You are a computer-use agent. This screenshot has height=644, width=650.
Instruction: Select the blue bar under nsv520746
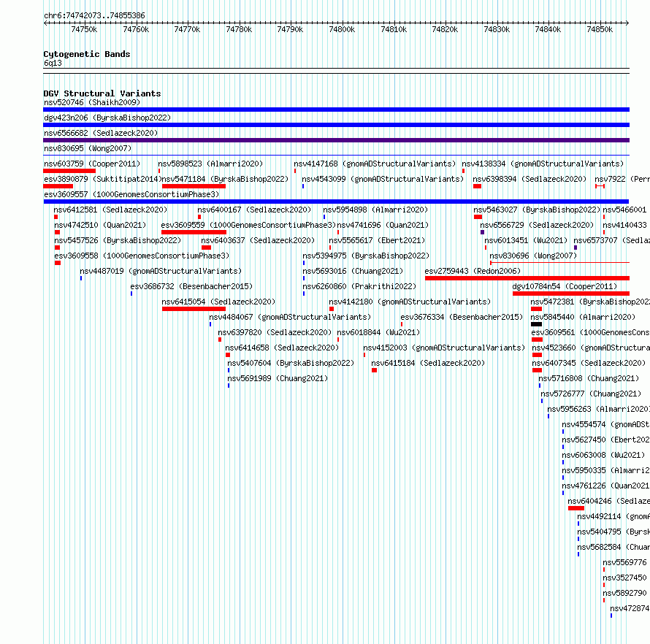336,110
